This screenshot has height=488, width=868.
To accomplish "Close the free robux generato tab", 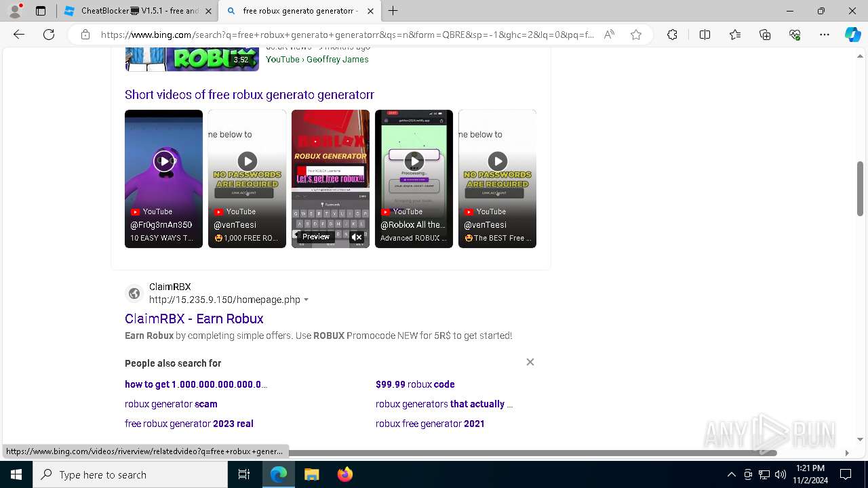I will [370, 11].
